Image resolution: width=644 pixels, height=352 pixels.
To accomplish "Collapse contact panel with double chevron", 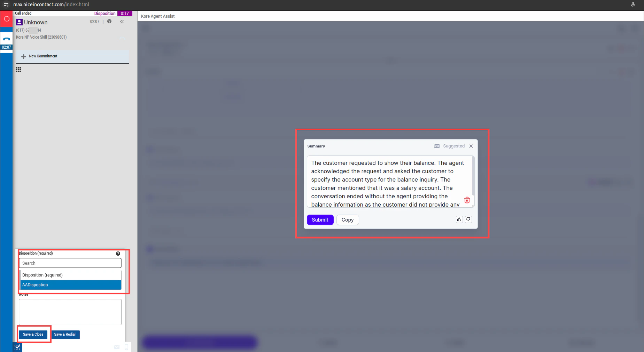I will 122,22.
